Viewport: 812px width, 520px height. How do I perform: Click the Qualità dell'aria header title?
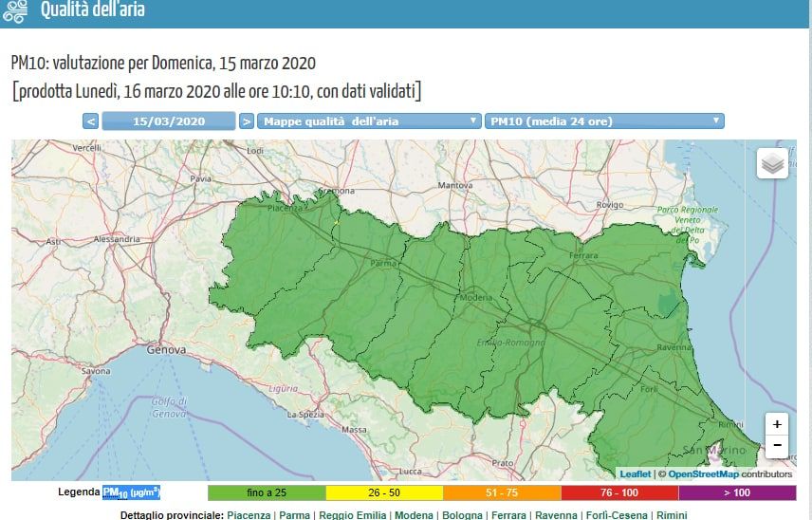[x=93, y=9]
